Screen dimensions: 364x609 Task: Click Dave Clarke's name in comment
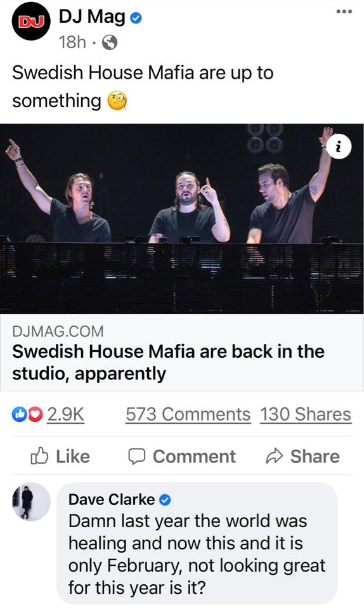[x=112, y=499]
